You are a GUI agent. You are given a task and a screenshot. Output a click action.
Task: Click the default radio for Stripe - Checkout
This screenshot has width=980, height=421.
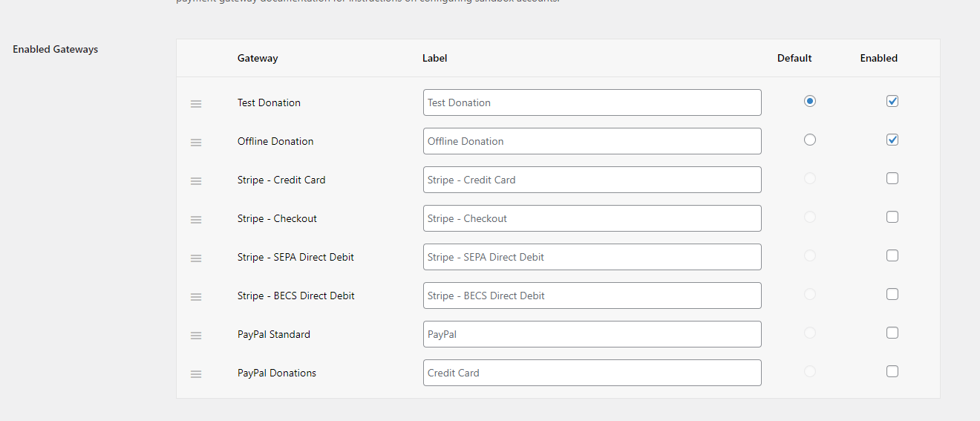tap(810, 217)
